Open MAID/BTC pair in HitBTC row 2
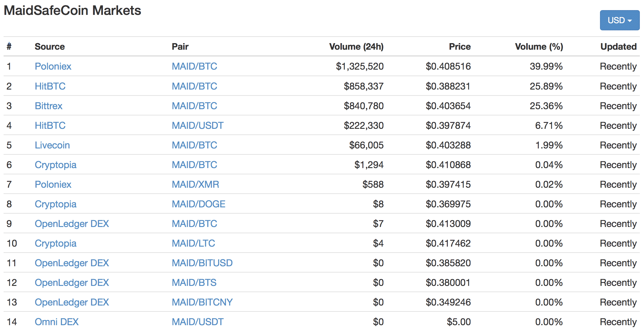This screenshot has width=644, height=332. coord(194,86)
